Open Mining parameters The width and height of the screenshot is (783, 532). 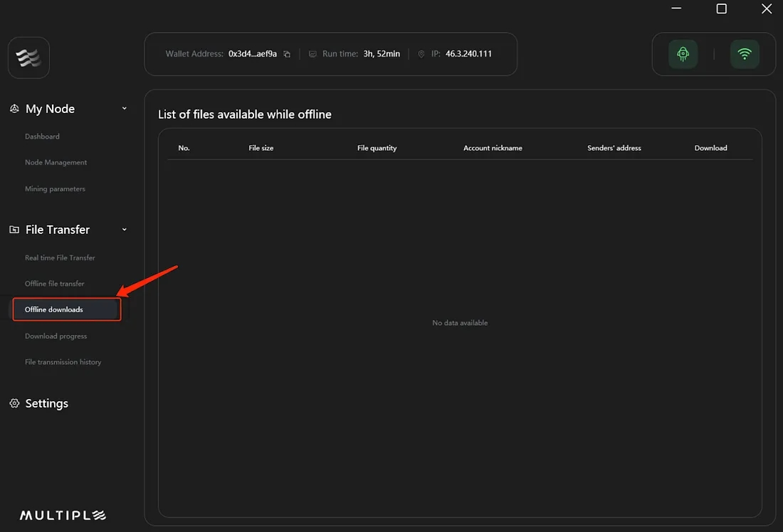(x=55, y=189)
